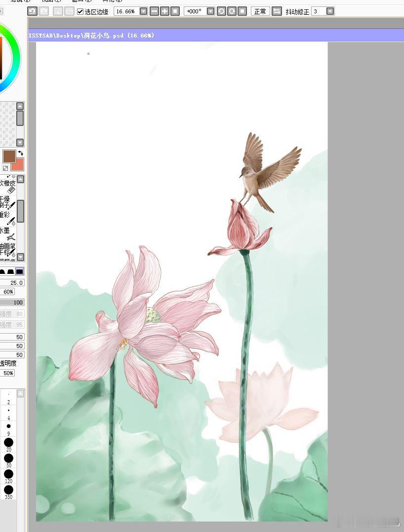Click the minimum size 60% field
Image resolution: width=404 pixels, height=532 pixels.
click(8, 292)
